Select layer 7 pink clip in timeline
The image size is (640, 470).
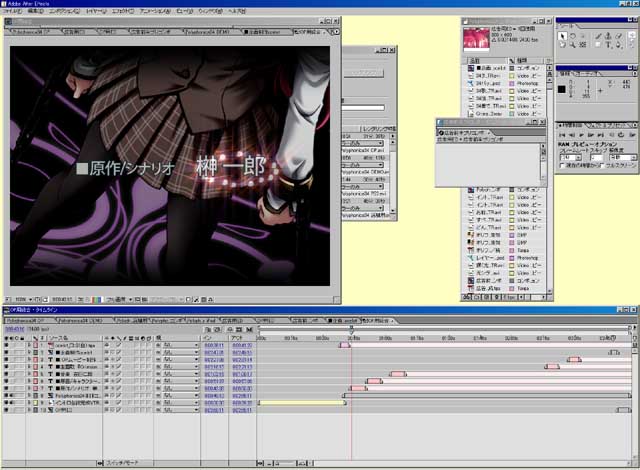pyautogui.click(x=358, y=388)
